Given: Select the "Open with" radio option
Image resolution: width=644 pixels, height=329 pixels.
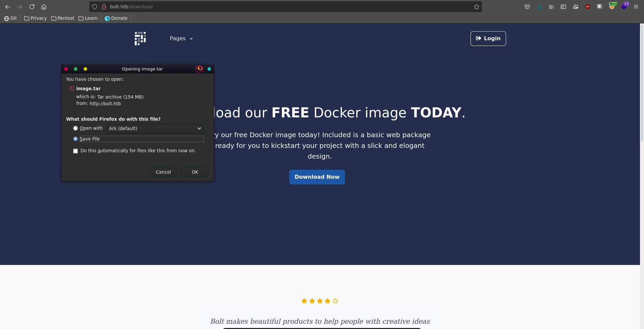Looking at the screenshot, I should click(76, 128).
